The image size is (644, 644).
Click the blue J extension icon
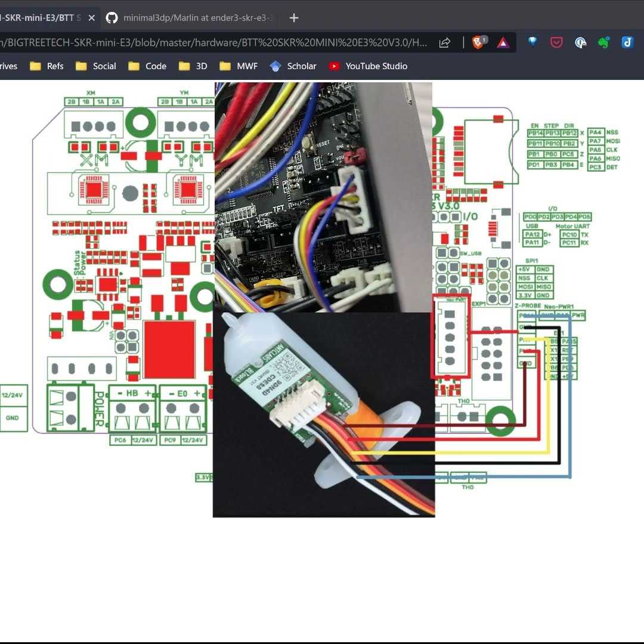[x=627, y=42]
